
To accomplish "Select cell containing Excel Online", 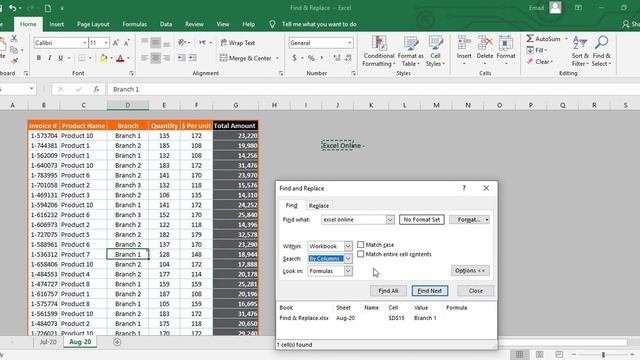I will (x=338, y=145).
